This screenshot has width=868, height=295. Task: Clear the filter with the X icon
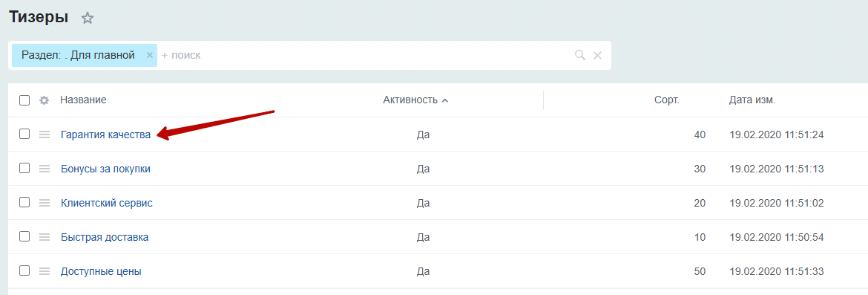coord(597,55)
